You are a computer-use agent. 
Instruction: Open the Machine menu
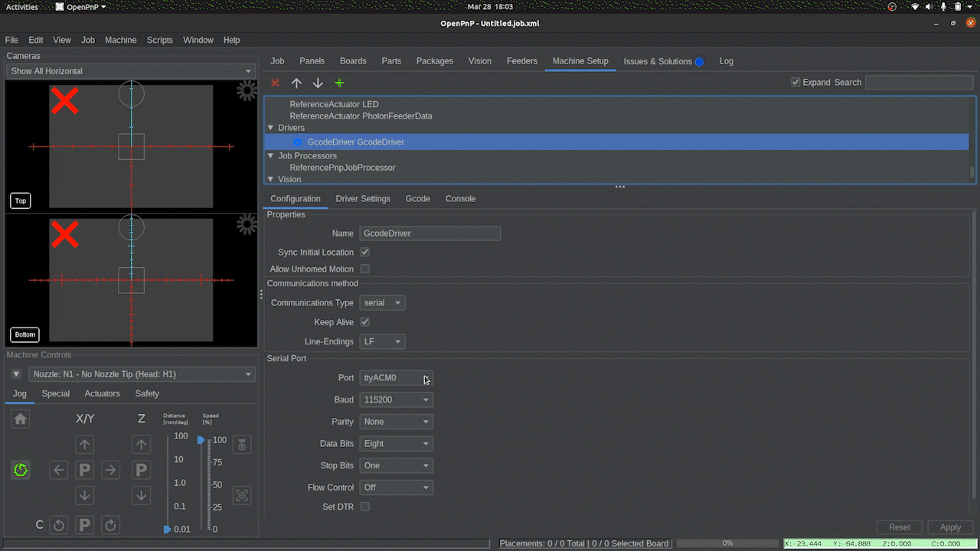[x=121, y=40]
